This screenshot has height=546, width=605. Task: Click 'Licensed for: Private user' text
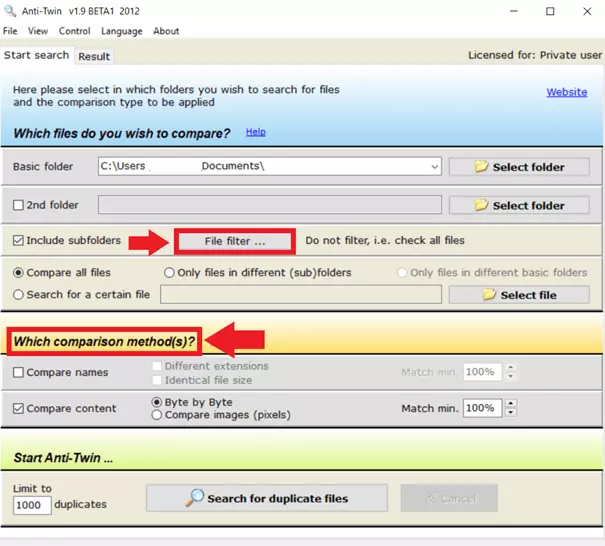535,55
